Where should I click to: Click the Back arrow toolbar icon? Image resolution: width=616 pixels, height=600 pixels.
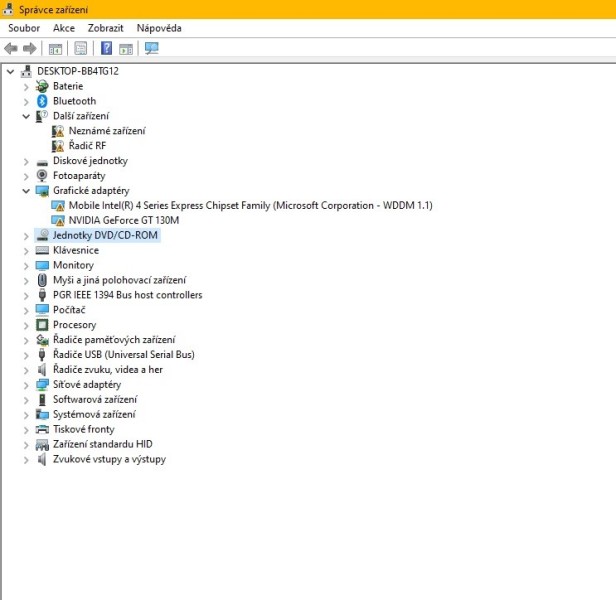point(11,49)
